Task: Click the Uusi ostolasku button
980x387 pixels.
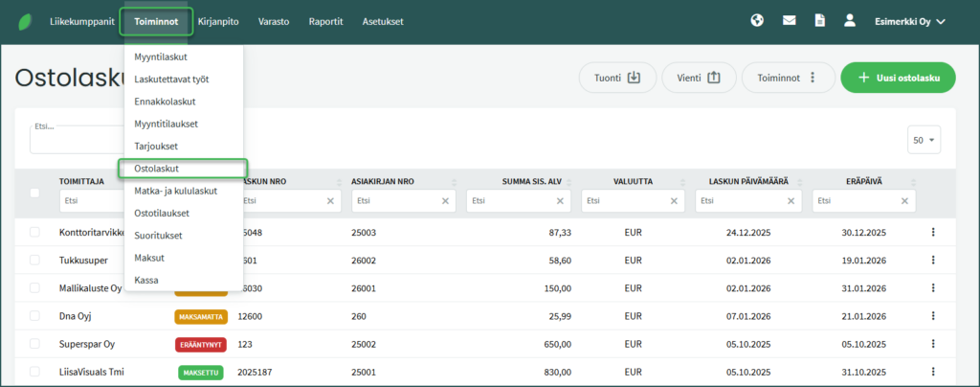Action: point(898,78)
